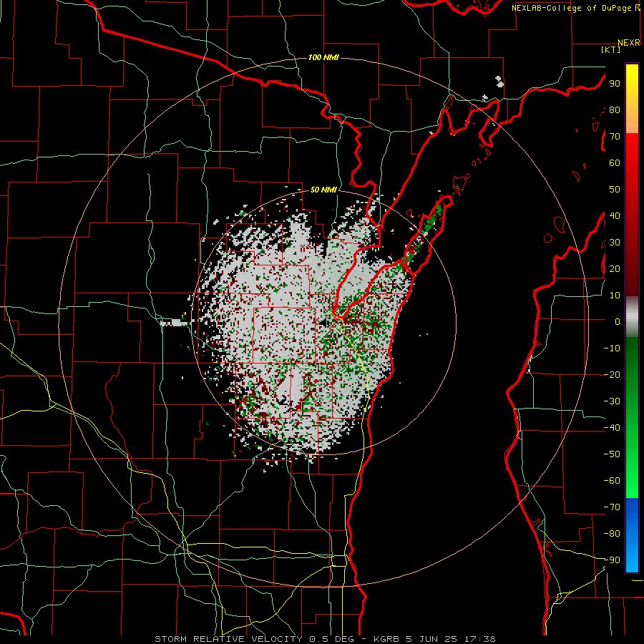
Task: Click the 40 value on the velocity scale
Action: [x=615, y=215]
